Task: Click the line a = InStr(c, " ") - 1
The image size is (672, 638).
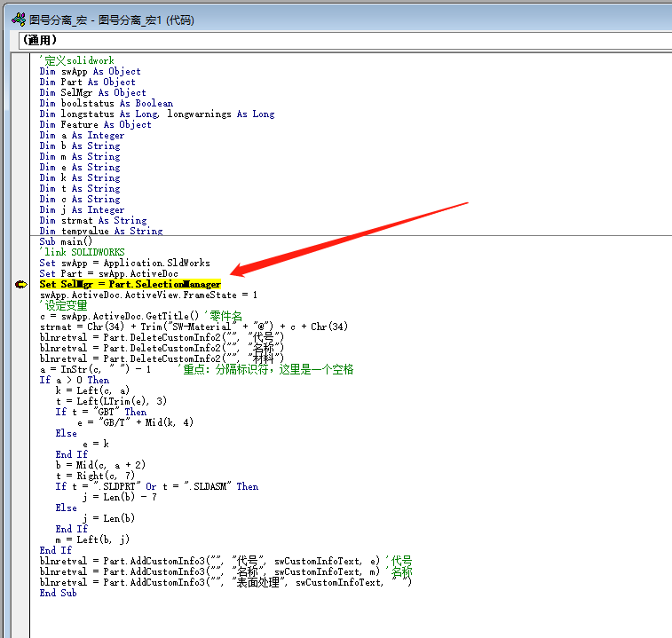Action: click(x=96, y=369)
